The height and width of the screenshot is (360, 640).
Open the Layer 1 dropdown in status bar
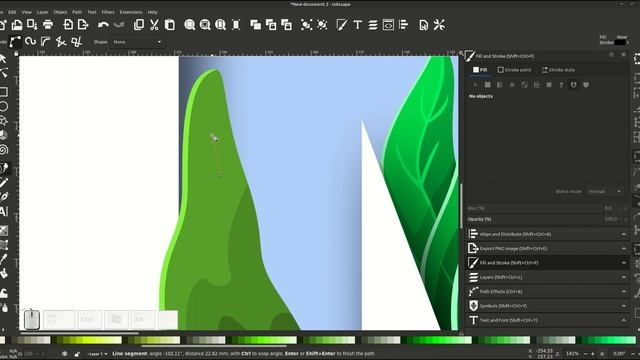click(x=97, y=354)
